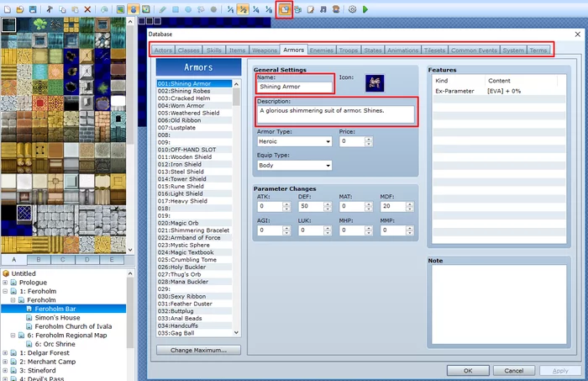
Task: Click the red X Delete icon
Action: 87,9
